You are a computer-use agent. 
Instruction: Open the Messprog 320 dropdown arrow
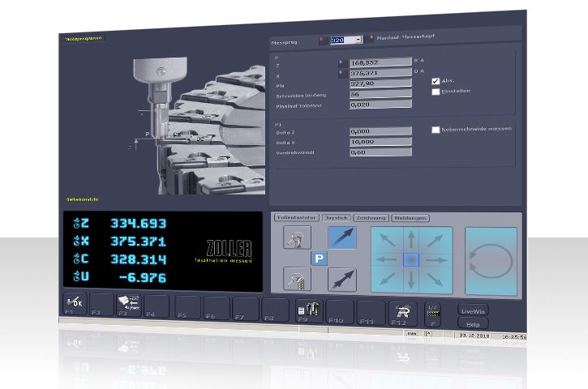pyautogui.click(x=358, y=40)
